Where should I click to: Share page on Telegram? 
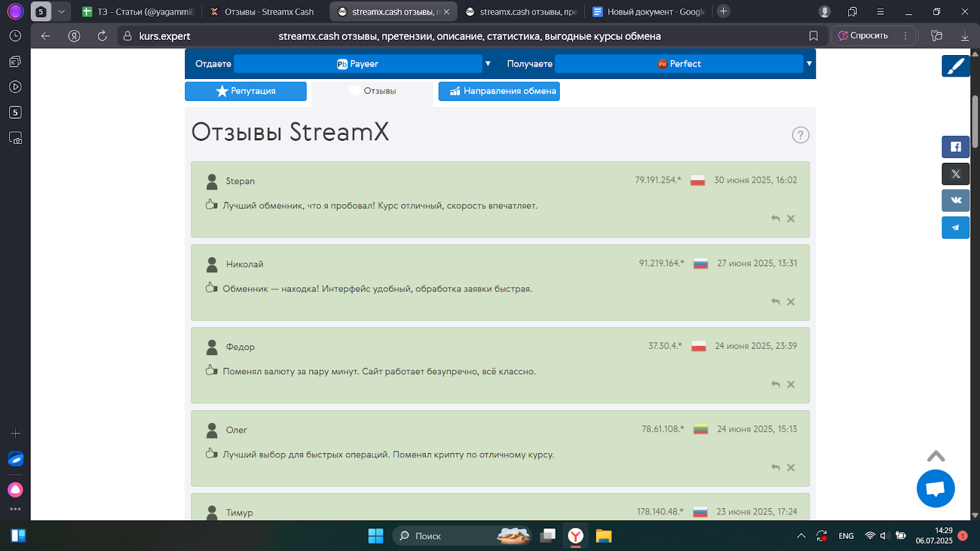tap(956, 227)
